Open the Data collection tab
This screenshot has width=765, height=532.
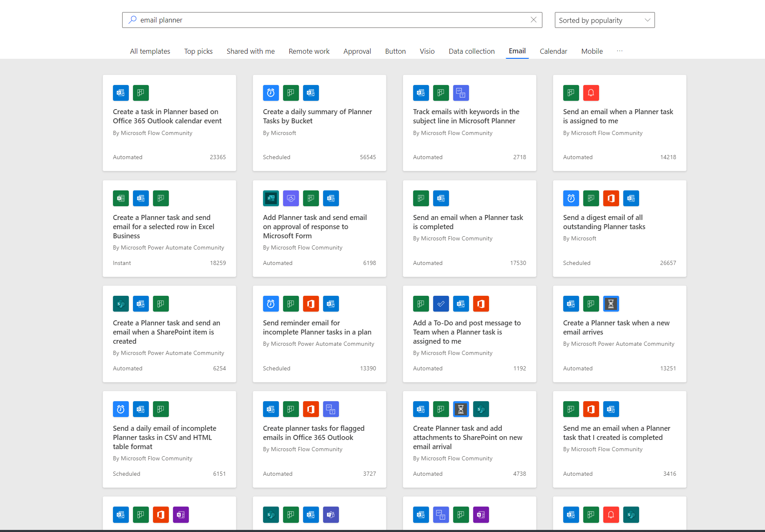pyautogui.click(x=472, y=51)
